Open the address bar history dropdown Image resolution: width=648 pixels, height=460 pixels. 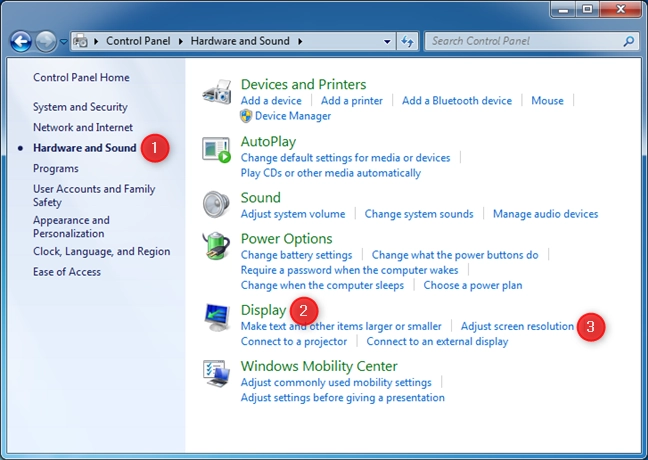[387, 41]
